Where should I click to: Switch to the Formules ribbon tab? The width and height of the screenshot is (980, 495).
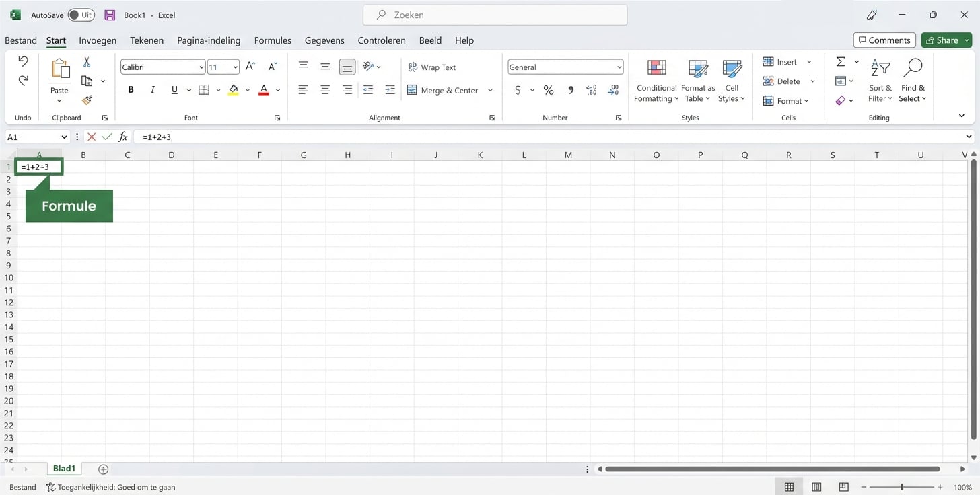pyautogui.click(x=272, y=40)
